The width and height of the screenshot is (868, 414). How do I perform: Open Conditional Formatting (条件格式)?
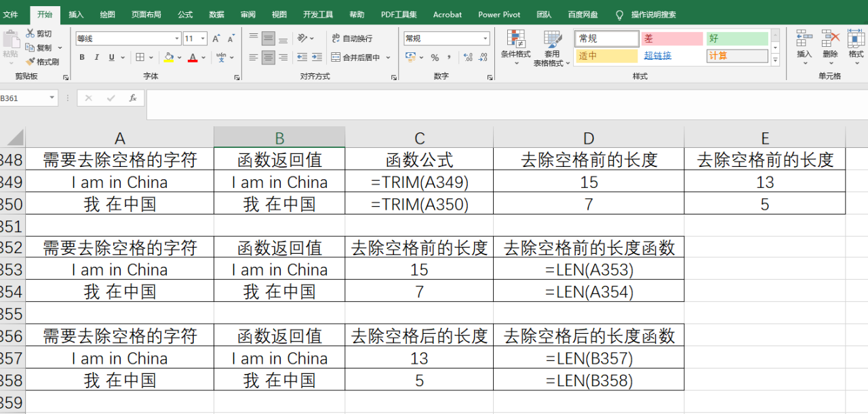pos(515,48)
